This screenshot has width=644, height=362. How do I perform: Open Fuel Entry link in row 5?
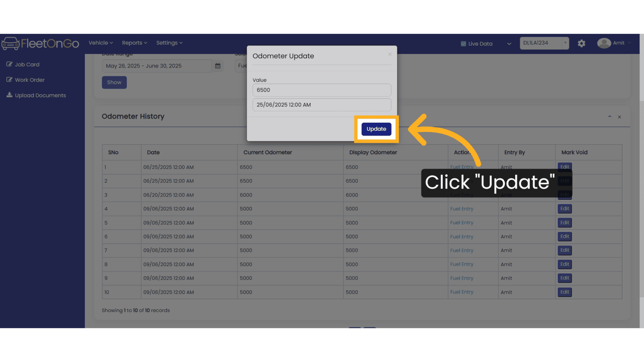point(462,223)
